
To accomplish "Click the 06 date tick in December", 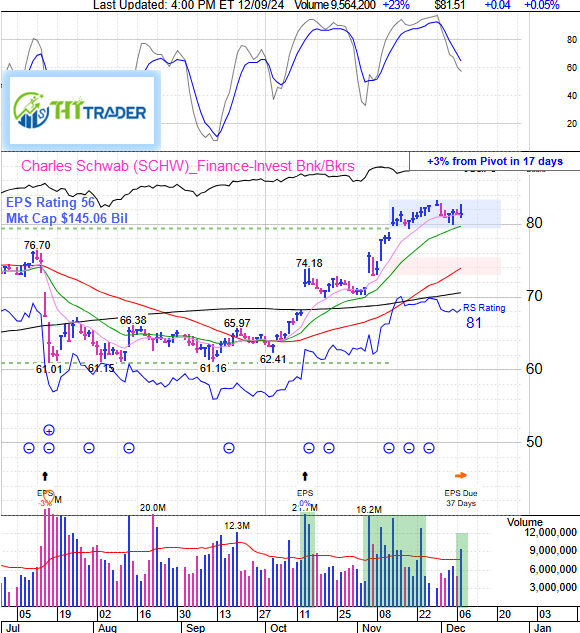I will tap(465, 614).
